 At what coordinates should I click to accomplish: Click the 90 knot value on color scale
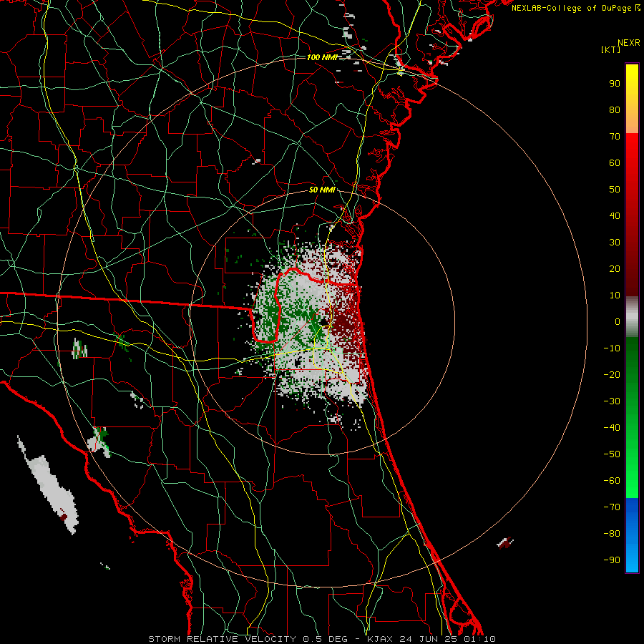(x=615, y=84)
